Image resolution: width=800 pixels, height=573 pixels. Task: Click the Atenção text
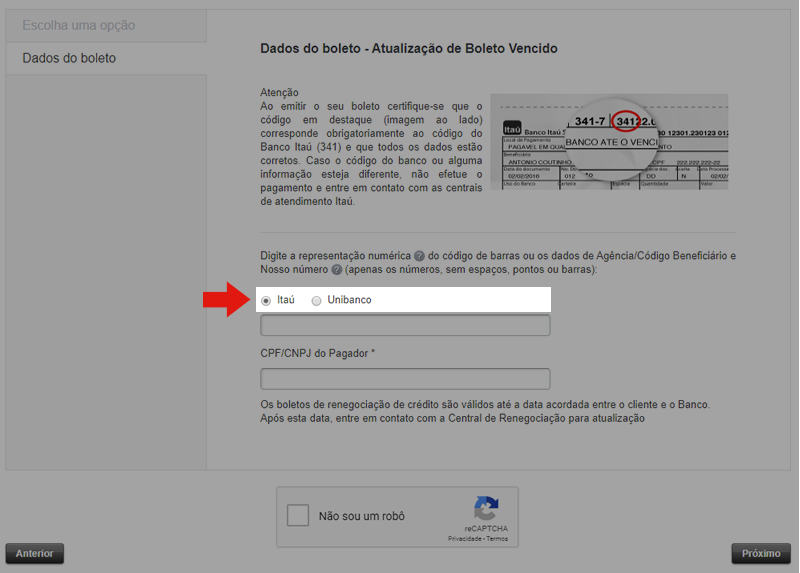279,92
